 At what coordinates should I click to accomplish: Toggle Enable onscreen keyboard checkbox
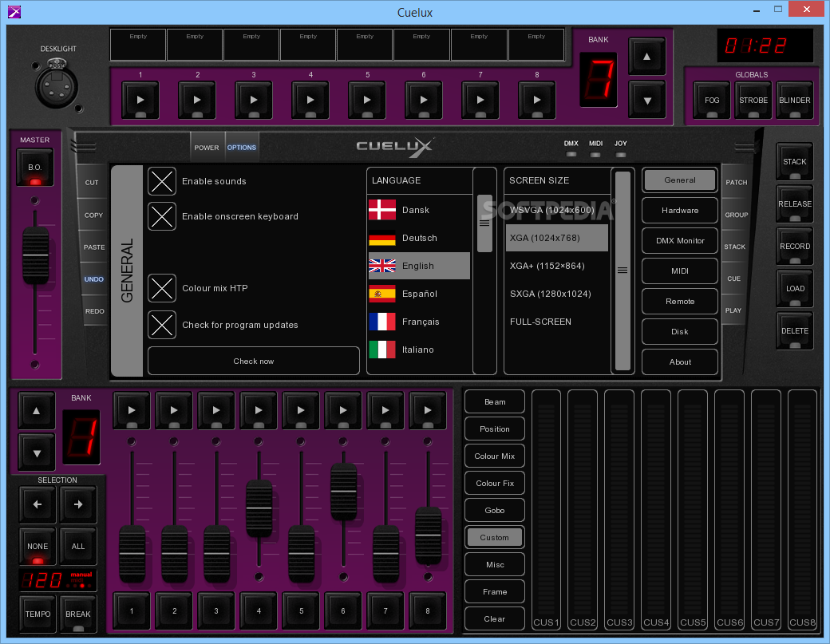pyautogui.click(x=161, y=216)
